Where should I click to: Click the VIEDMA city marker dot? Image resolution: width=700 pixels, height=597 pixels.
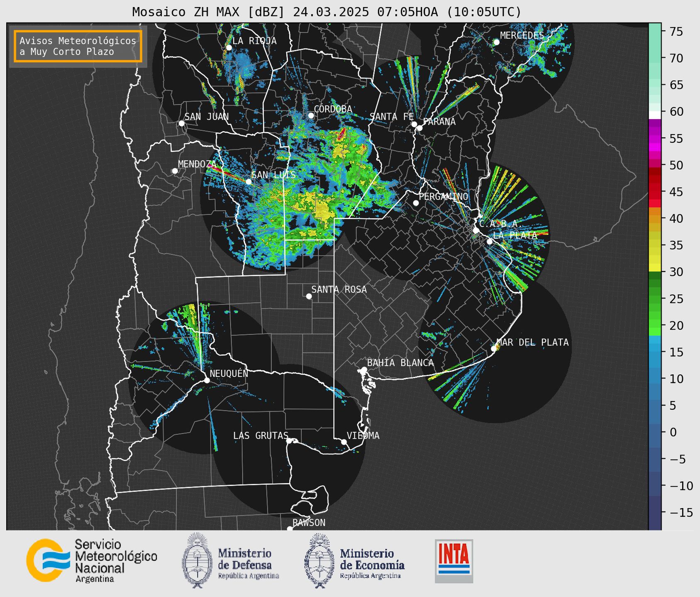point(344,442)
